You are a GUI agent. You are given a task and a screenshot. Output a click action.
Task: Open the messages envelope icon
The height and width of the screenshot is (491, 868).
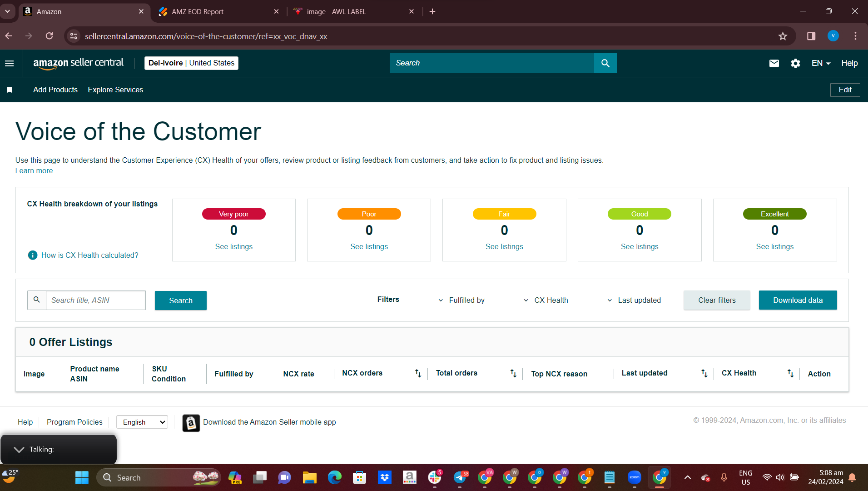[774, 63]
